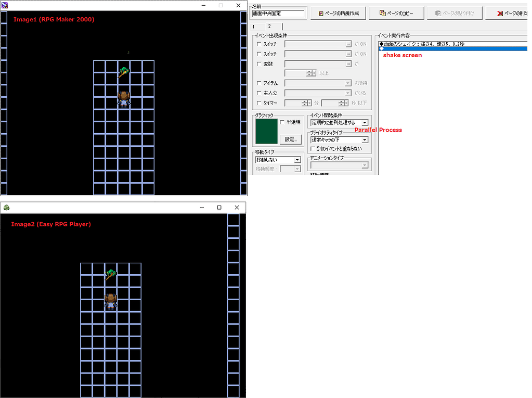Click the EasyRPG Player window title icon
Screen dimensions: 532x398
[x=6, y=208]
